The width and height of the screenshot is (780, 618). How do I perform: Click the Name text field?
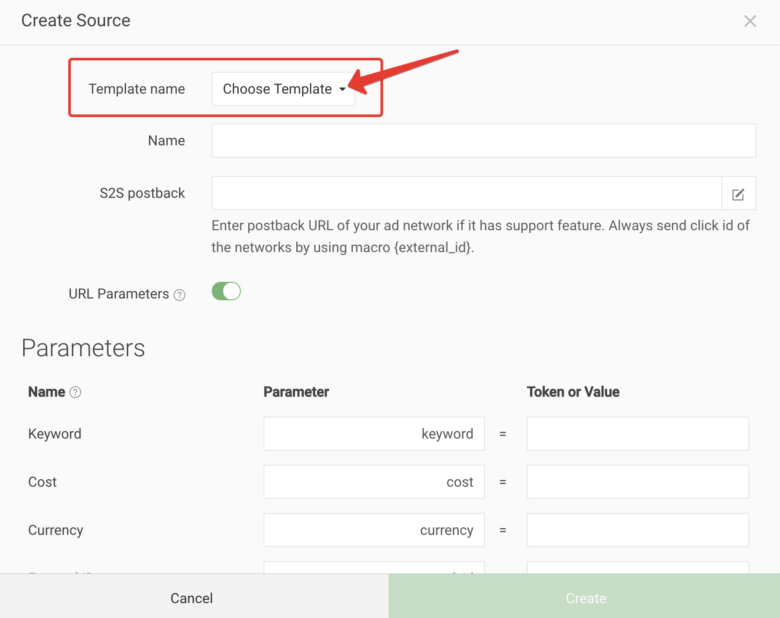[483, 141]
